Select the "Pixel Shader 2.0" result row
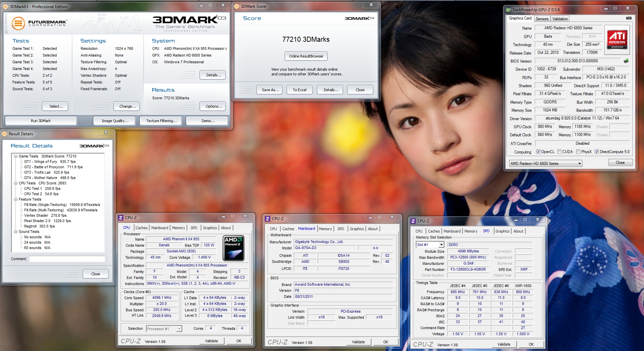644x351 pixels. coord(47,221)
